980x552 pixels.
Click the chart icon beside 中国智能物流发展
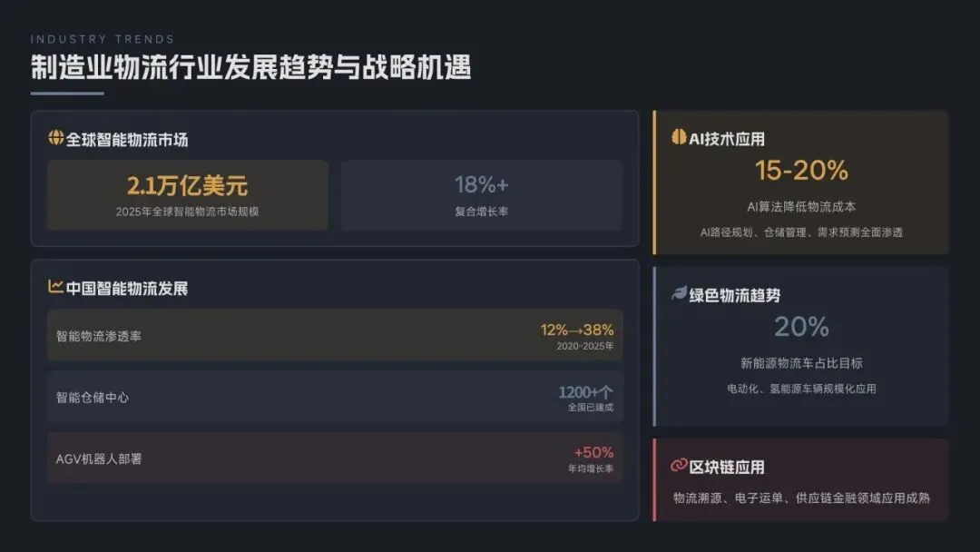tap(56, 287)
